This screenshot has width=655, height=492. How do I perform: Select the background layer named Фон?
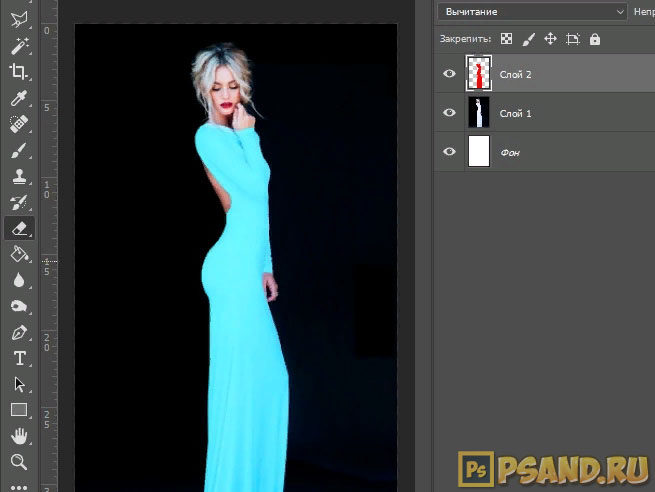(545, 151)
